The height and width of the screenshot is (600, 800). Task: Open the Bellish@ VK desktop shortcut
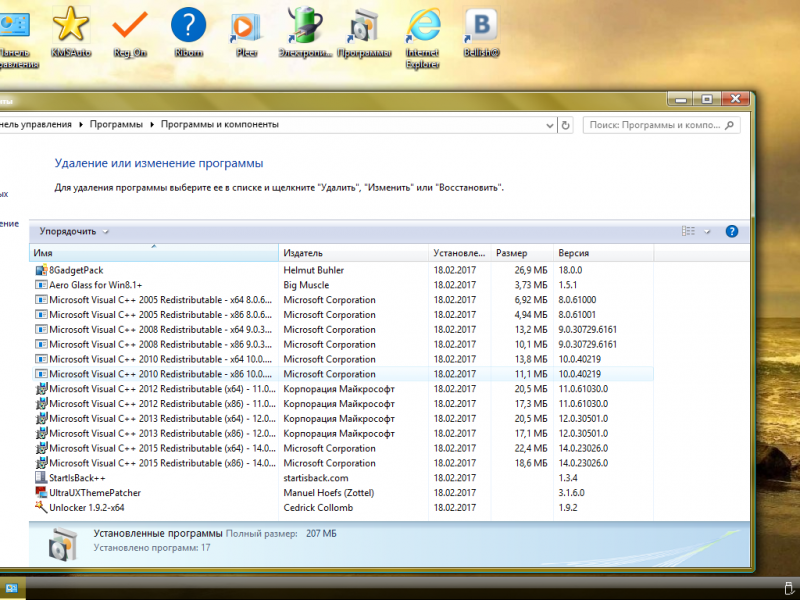481,31
